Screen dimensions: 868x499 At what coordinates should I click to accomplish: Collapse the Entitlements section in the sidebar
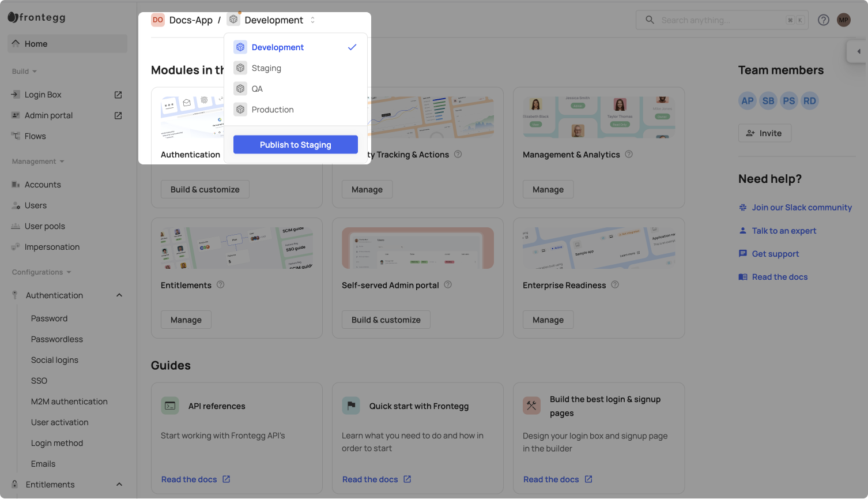[119, 484]
